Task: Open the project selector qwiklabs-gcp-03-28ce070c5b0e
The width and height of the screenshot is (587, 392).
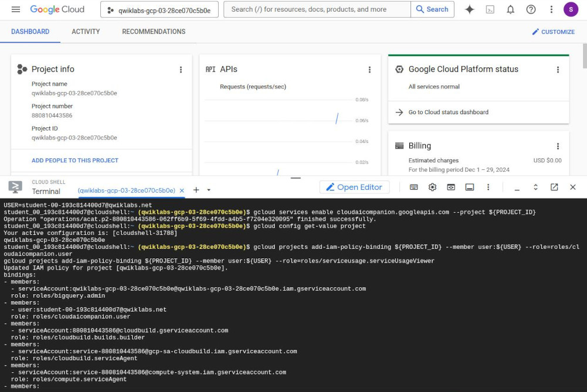Action: [160, 11]
